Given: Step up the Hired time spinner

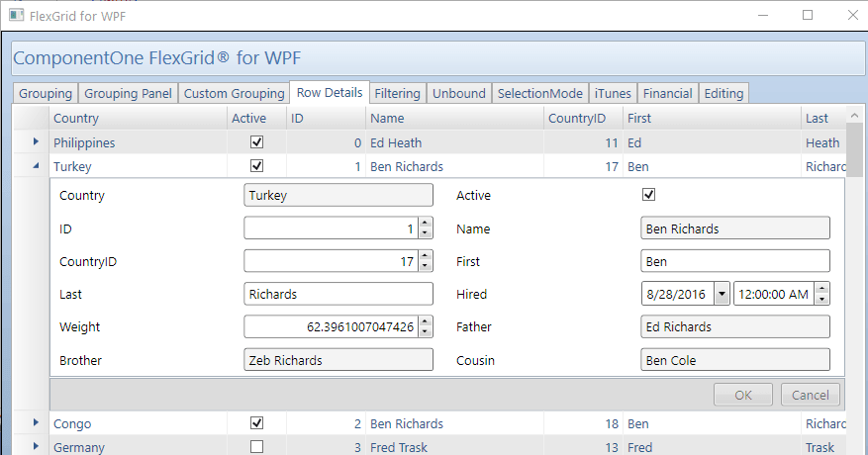Looking at the screenshot, I should tap(821, 289).
